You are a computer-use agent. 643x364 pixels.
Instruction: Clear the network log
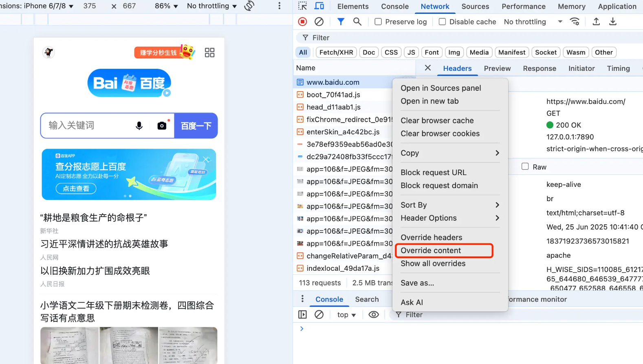coord(319,22)
